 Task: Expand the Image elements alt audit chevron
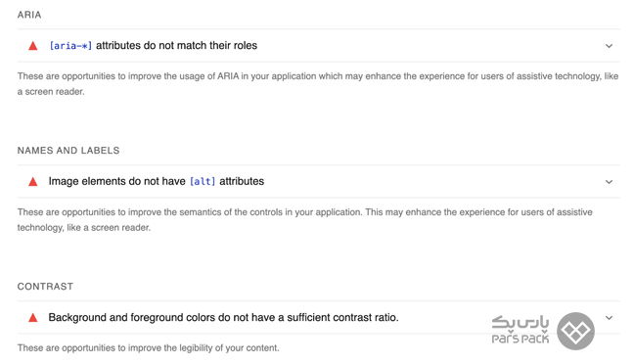[609, 182]
